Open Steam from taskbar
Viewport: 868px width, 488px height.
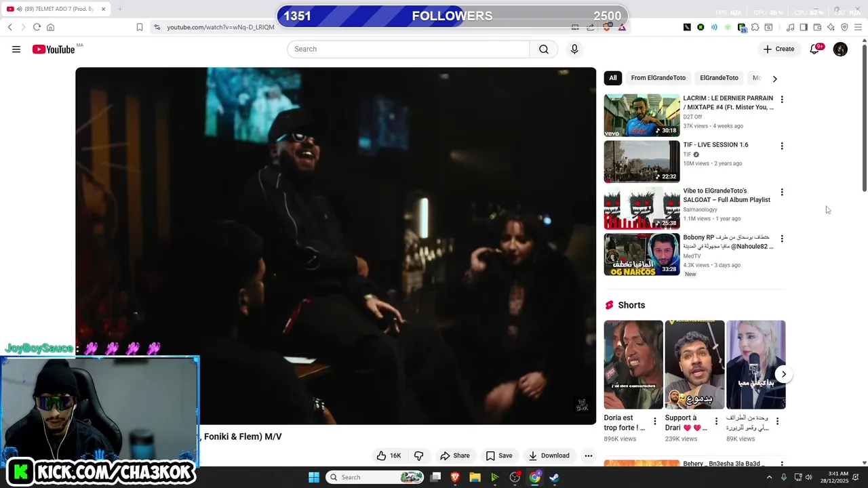554,477
